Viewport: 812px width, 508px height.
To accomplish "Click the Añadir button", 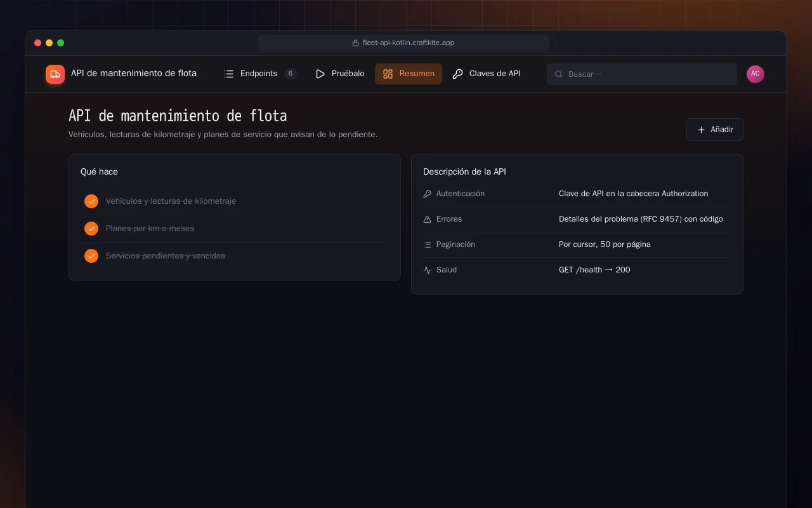I will click(x=715, y=130).
